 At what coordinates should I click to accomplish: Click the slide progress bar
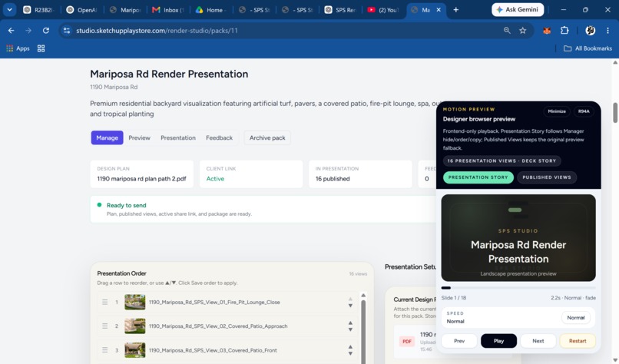[518, 288]
